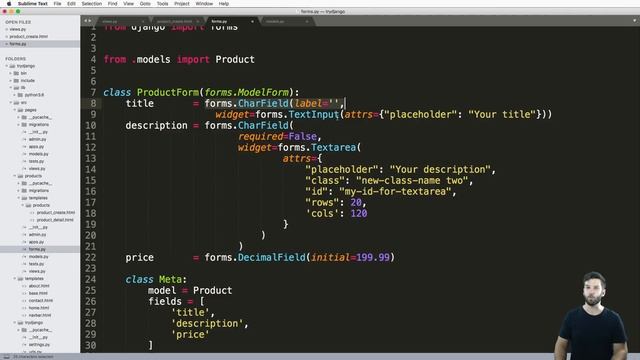Open tests.py in the pages folder
The image size is (640, 360).
(x=36, y=161)
